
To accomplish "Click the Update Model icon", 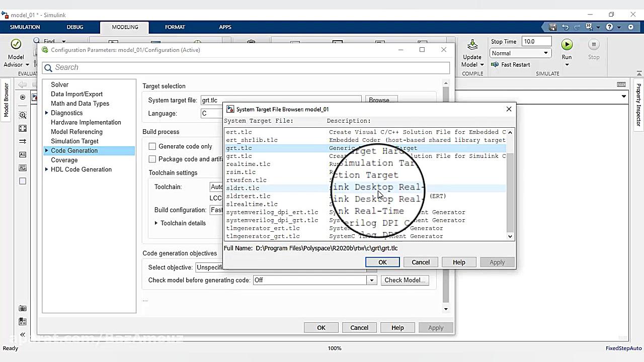I will pyautogui.click(x=472, y=44).
